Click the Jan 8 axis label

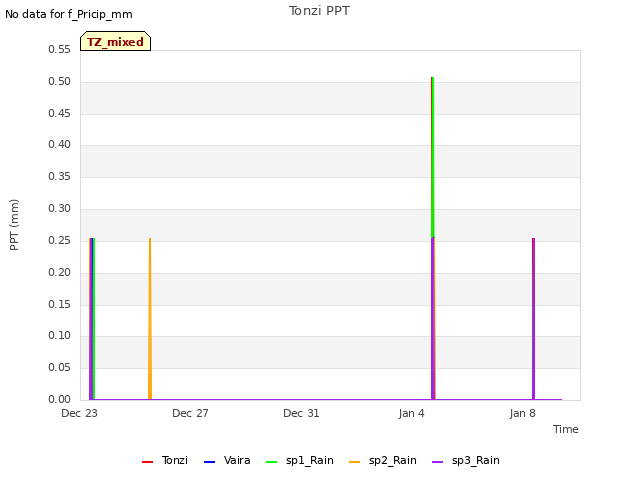(522, 413)
